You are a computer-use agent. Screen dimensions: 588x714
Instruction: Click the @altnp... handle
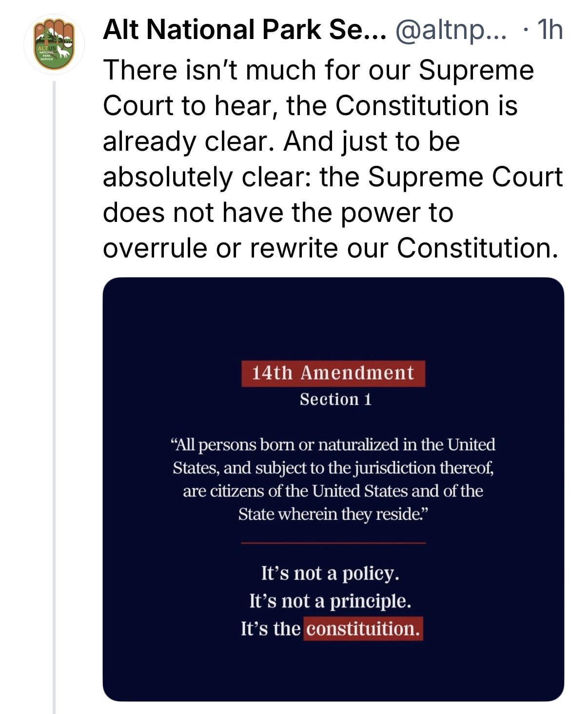tap(451, 30)
